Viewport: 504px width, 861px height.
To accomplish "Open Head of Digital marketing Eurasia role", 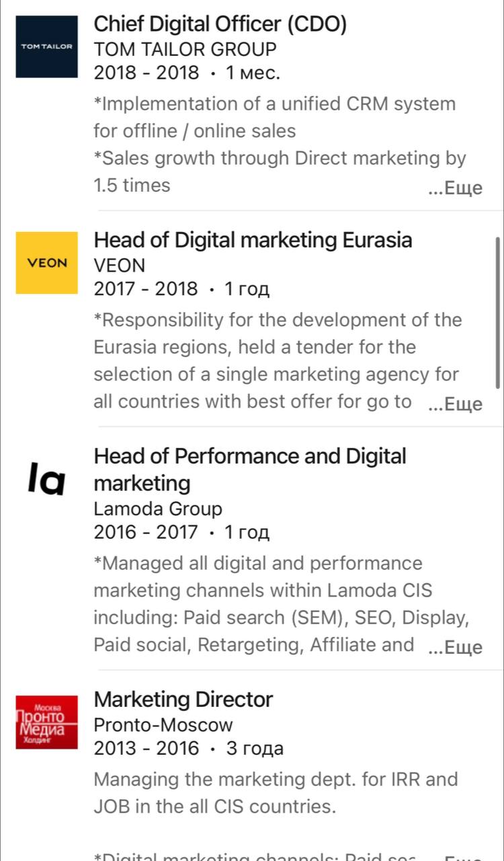I will point(253,240).
